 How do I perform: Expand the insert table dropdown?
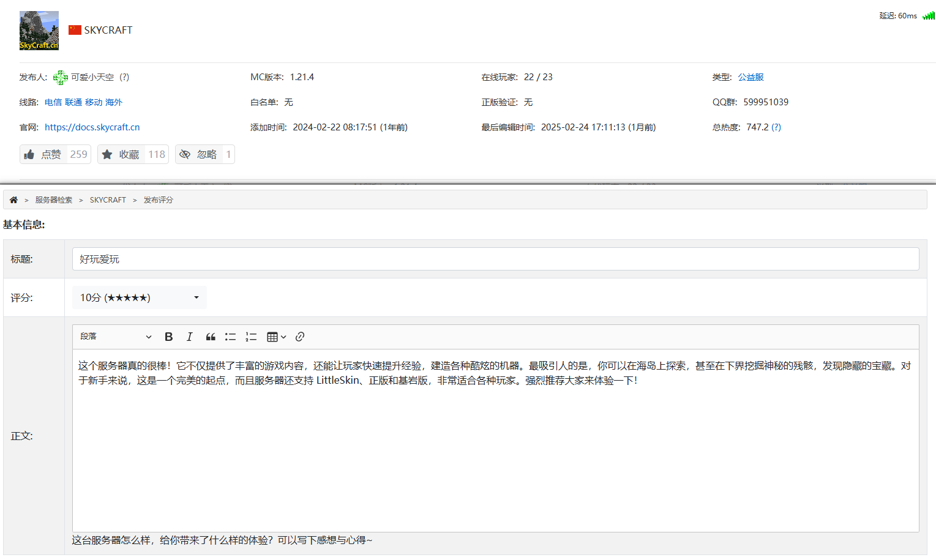pyautogui.click(x=276, y=337)
